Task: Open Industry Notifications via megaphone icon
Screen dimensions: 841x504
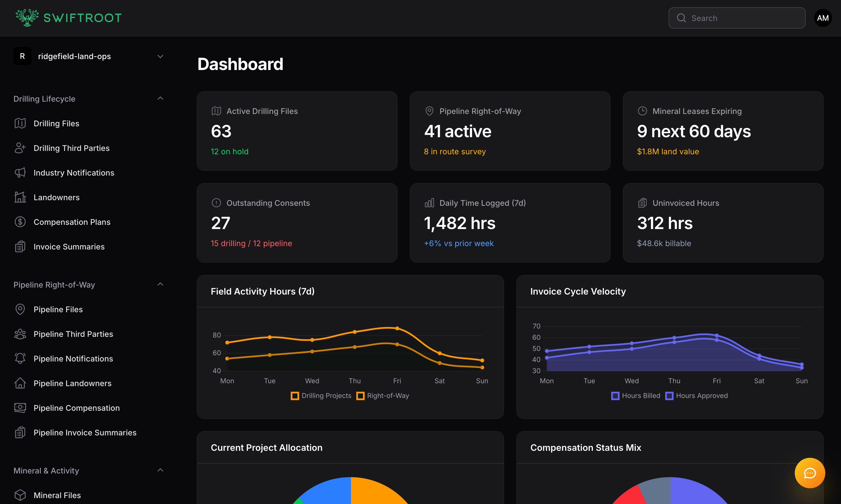Action: (20, 172)
